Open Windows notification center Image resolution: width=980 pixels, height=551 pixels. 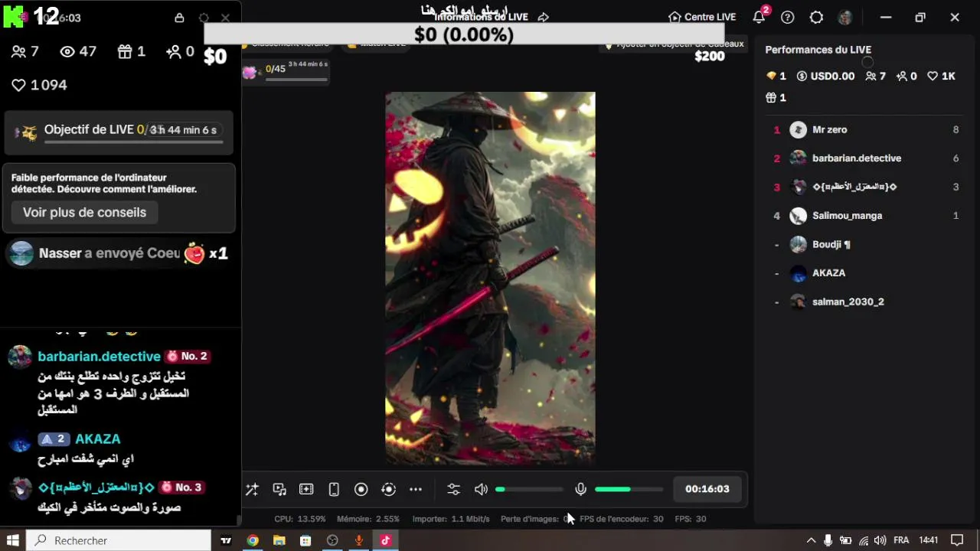click(x=957, y=540)
